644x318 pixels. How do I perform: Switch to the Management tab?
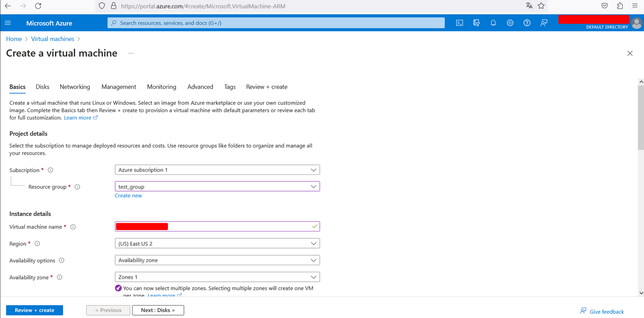[x=119, y=87]
